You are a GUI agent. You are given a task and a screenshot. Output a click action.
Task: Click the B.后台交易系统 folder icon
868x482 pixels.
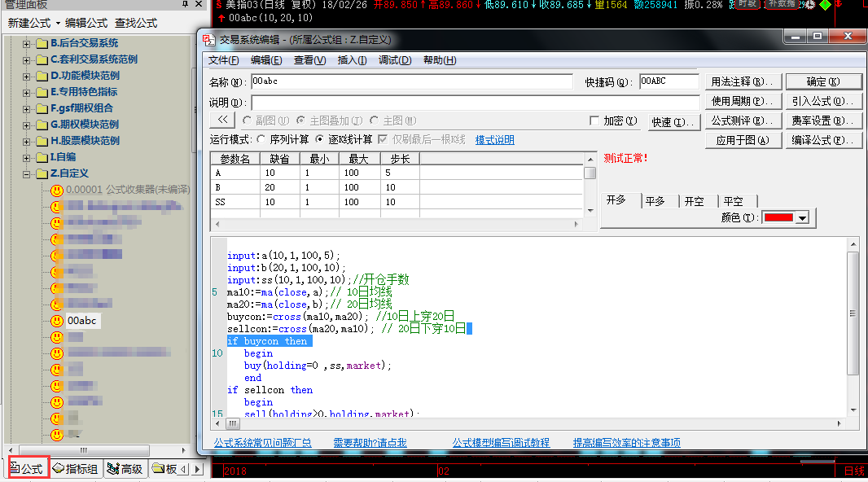click(42, 43)
